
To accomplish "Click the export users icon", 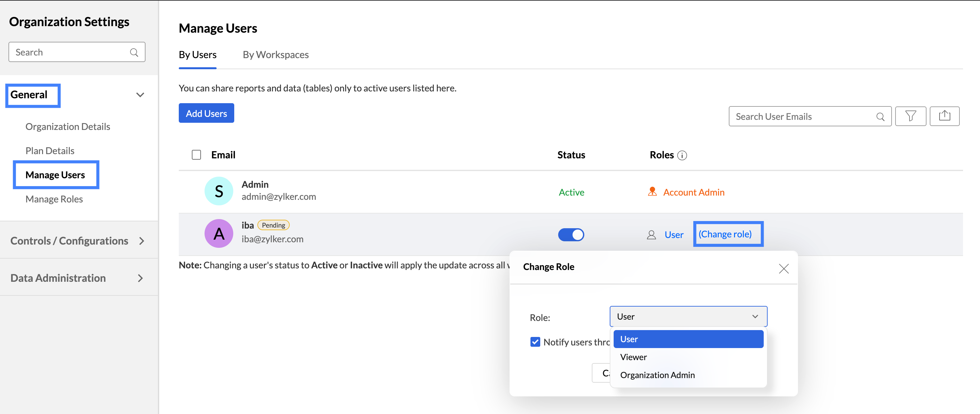I will point(944,116).
